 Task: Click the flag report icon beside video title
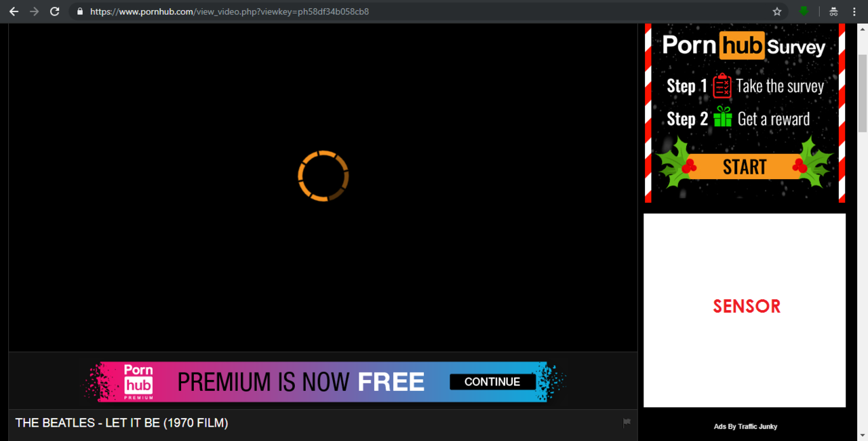627,423
